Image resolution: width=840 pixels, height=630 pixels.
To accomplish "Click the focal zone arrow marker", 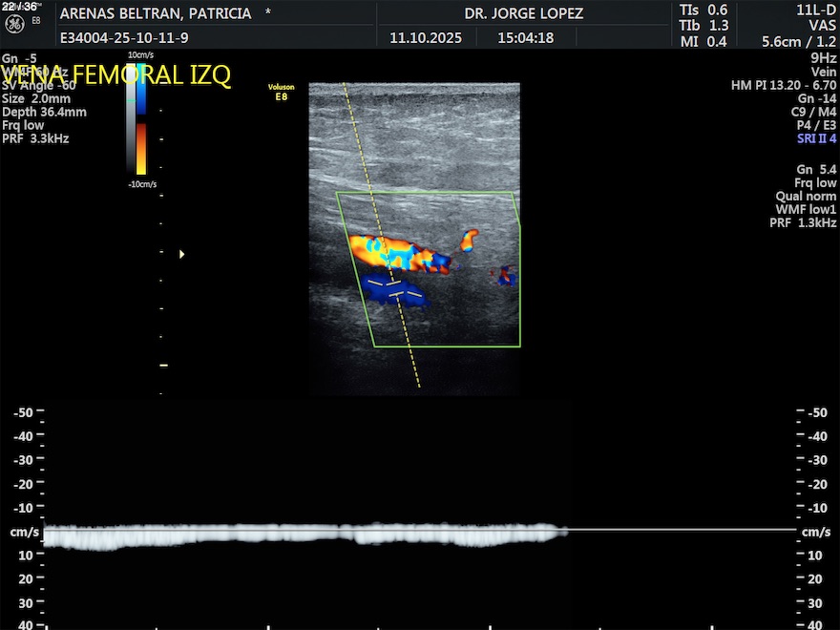I will tap(181, 254).
